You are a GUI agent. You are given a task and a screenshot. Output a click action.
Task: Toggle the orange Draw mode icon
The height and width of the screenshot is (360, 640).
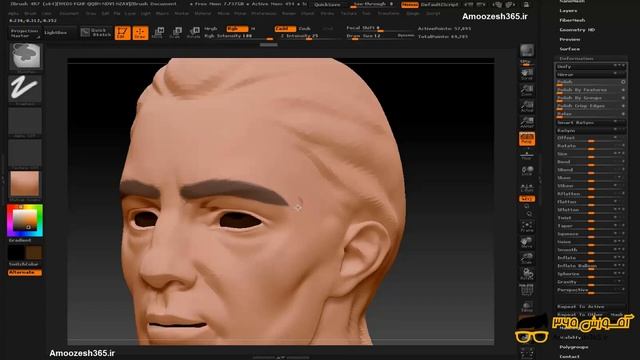pyautogui.click(x=140, y=33)
